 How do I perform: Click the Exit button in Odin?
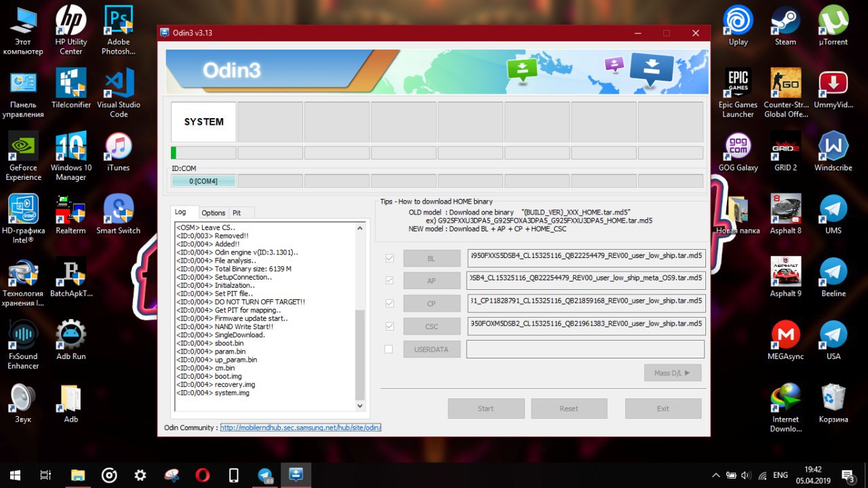tap(663, 409)
